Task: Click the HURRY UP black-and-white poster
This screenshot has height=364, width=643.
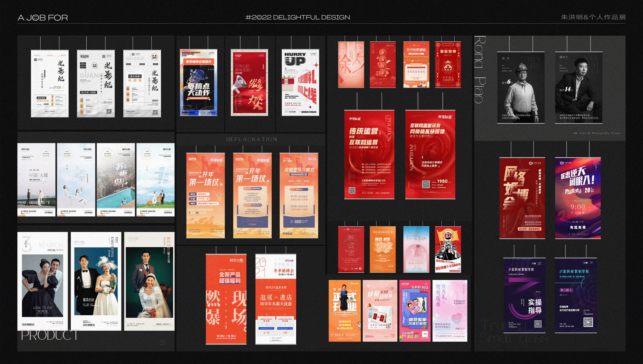Action: 300,82
